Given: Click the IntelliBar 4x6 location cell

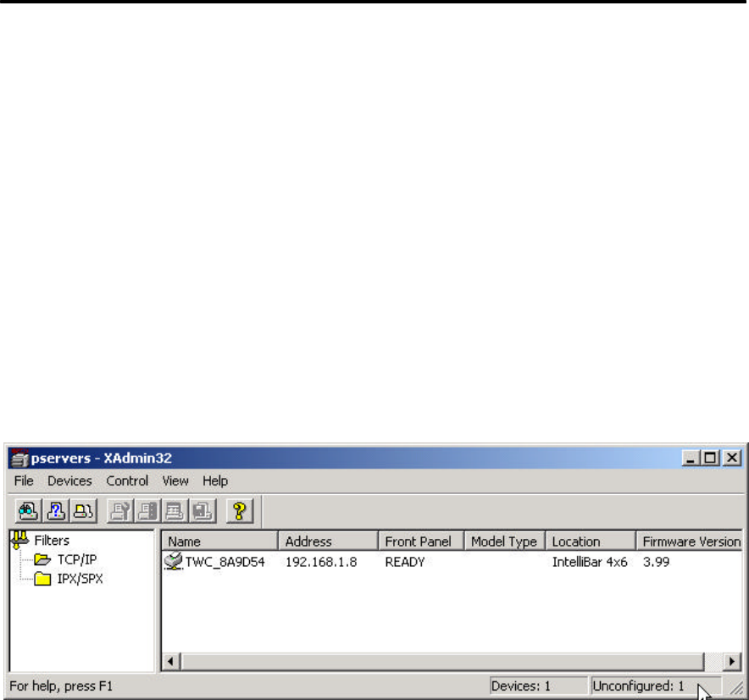Looking at the screenshot, I should point(590,562).
